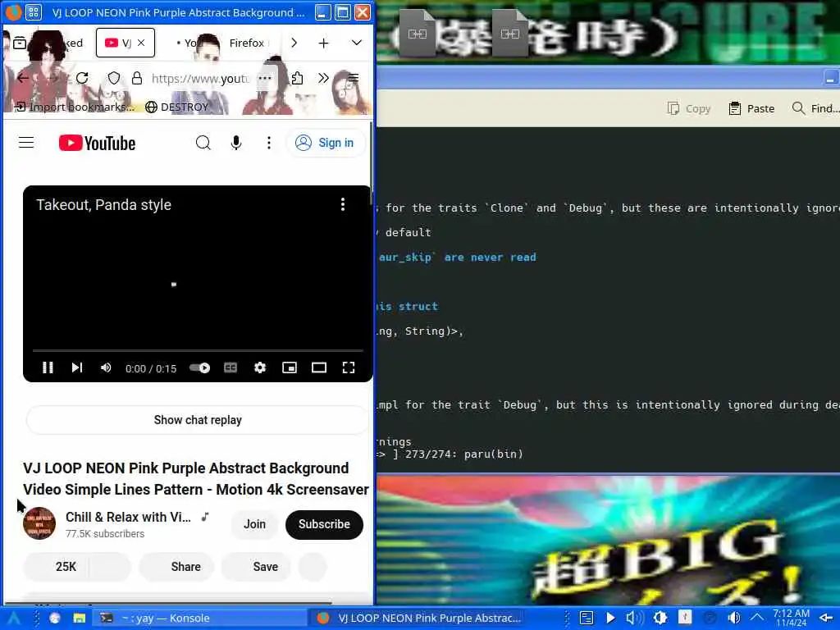Open YouTube search

(x=203, y=143)
